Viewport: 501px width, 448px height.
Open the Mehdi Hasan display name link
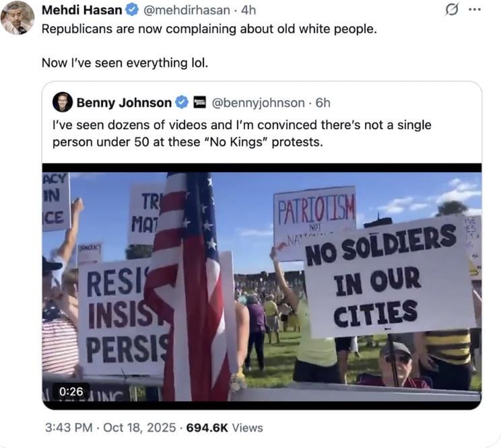coord(82,10)
